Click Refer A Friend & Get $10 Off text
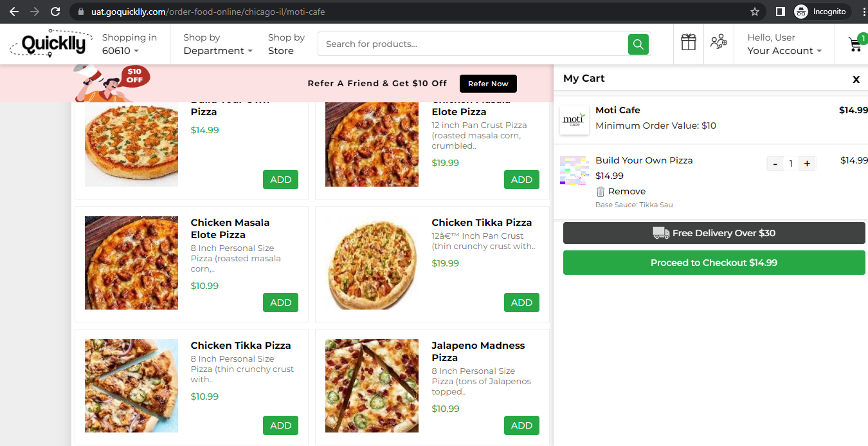The height and width of the screenshot is (446, 868). (x=377, y=84)
